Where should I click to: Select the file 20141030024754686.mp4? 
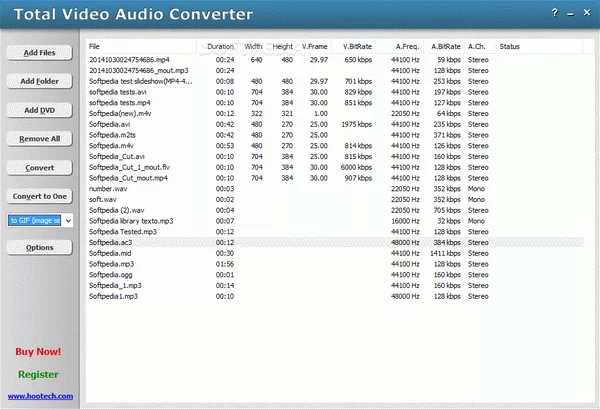point(129,60)
